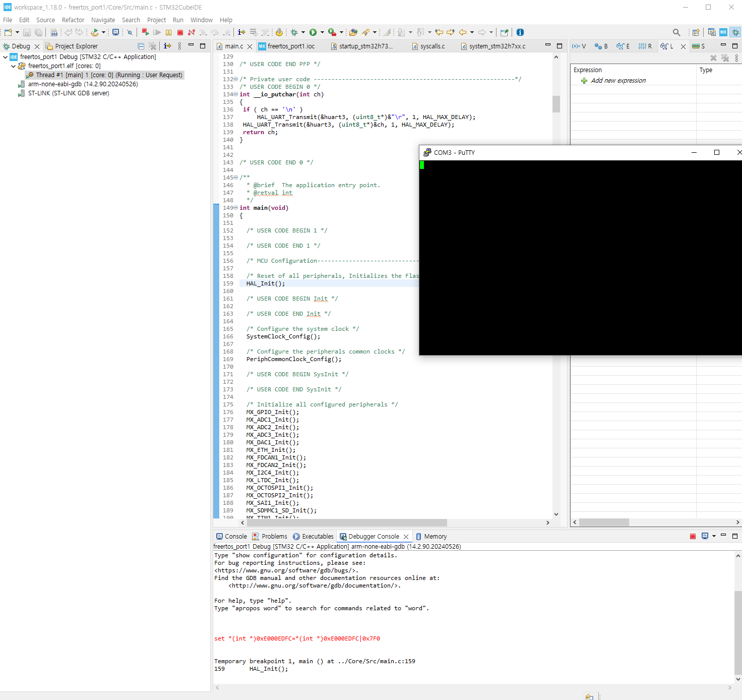Image resolution: width=742 pixels, height=700 pixels.
Task: Switch to the Executables tab
Action: [313, 537]
